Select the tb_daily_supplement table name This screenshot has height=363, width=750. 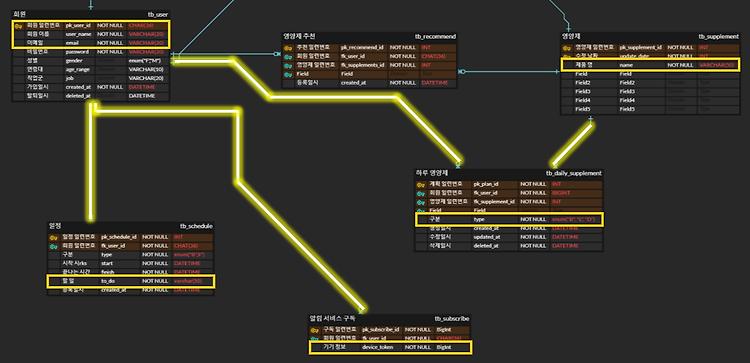click(574, 173)
